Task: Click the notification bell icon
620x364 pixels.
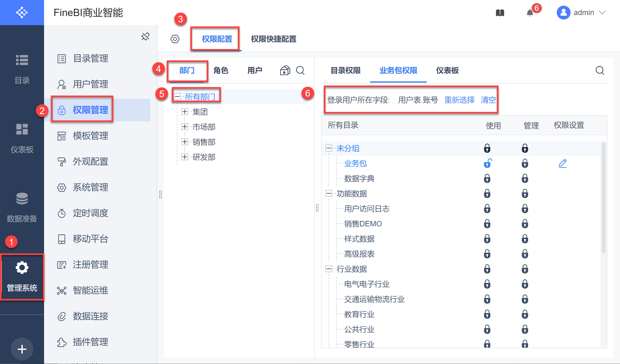Action: pos(530,13)
